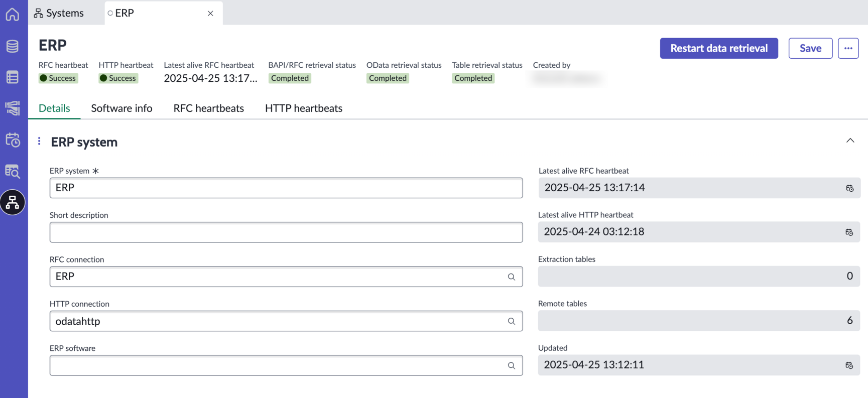
Task: Click the BAPI/RFC retrieval Completed badge
Action: point(290,78)
